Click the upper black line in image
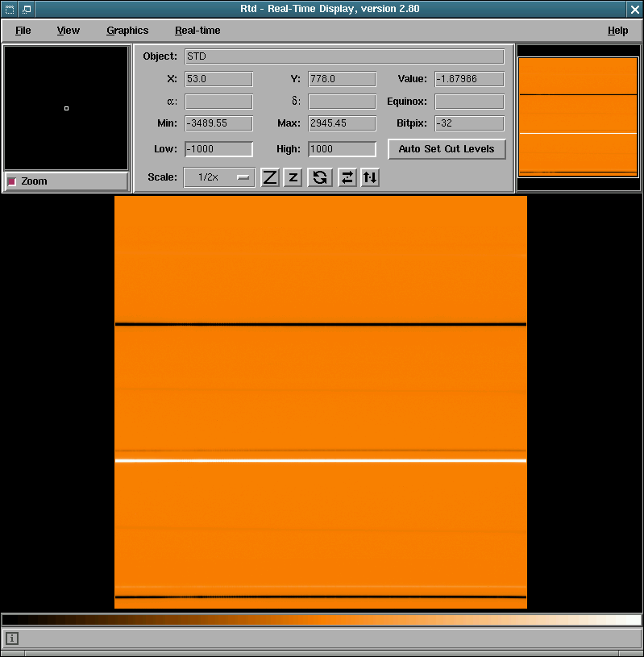Screen dimensions: 644x657 point(321,324)
